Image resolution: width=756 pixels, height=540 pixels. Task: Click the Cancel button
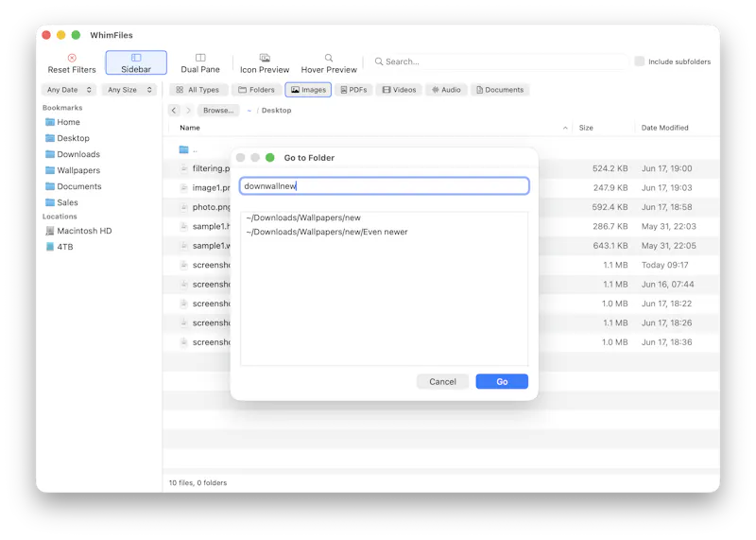click(x=442, y=382)
